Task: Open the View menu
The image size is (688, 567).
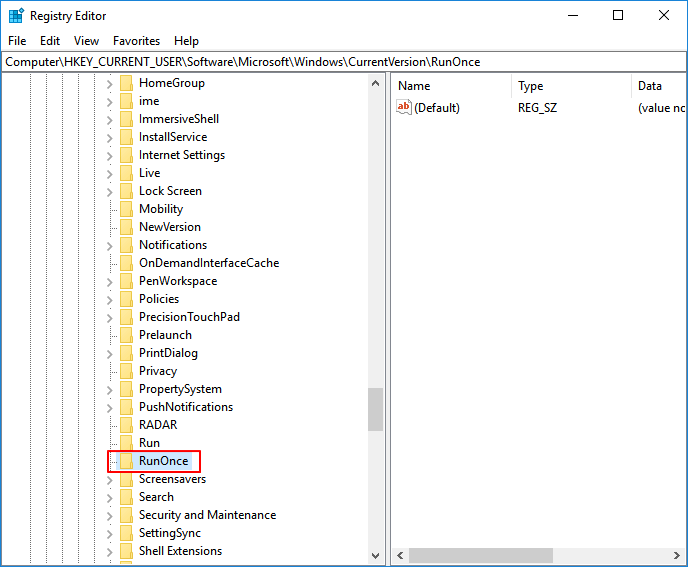Action: point(86,41)
